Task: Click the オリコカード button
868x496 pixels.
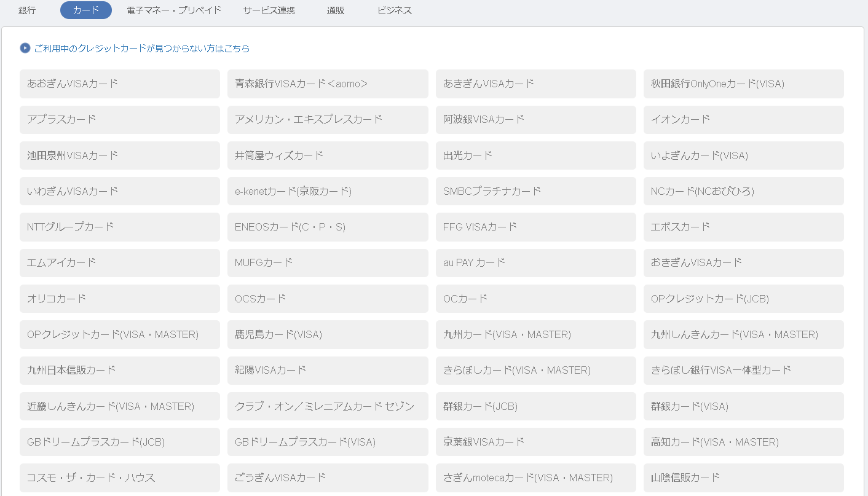Action: pyautogui.click(x=120, y=299)
